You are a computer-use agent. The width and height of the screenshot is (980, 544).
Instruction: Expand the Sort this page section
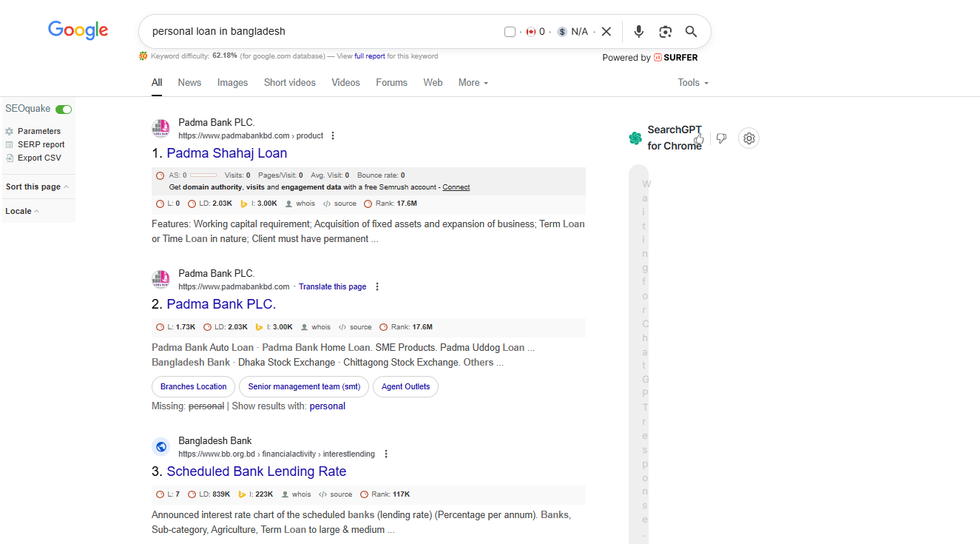pyautogui.click(x=37, y=187)
